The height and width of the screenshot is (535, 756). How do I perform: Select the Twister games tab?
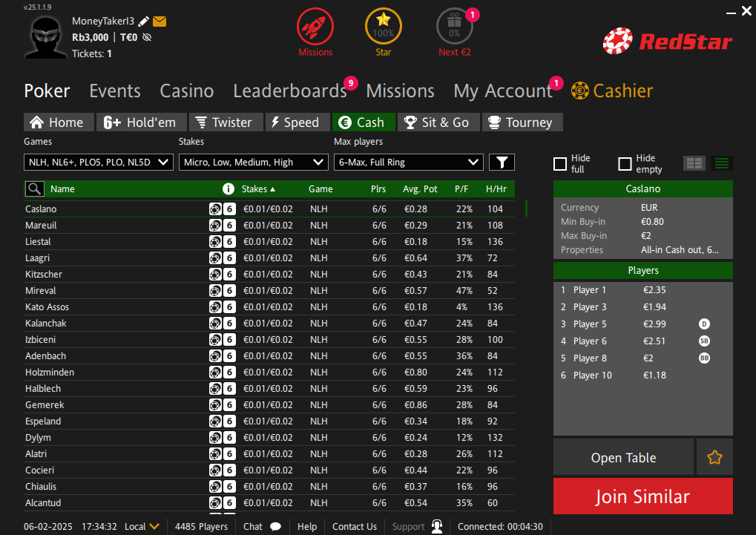[226, 122]
